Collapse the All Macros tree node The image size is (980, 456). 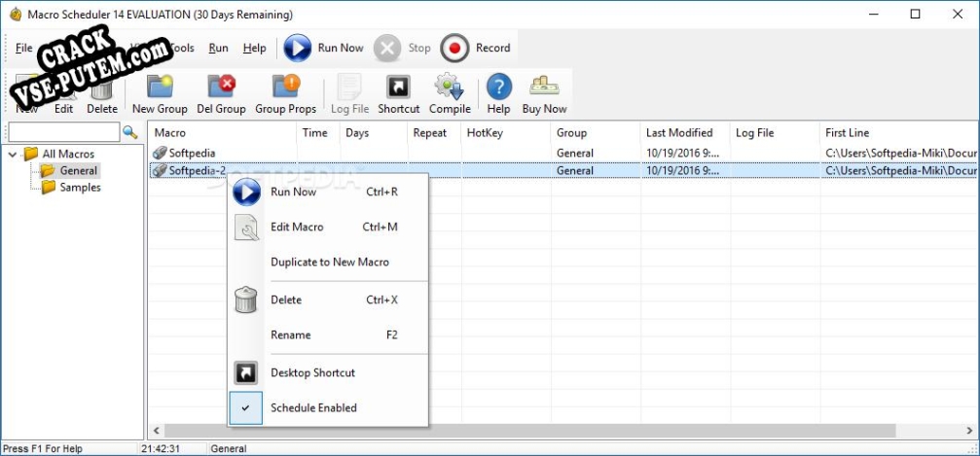coord(13,154)
